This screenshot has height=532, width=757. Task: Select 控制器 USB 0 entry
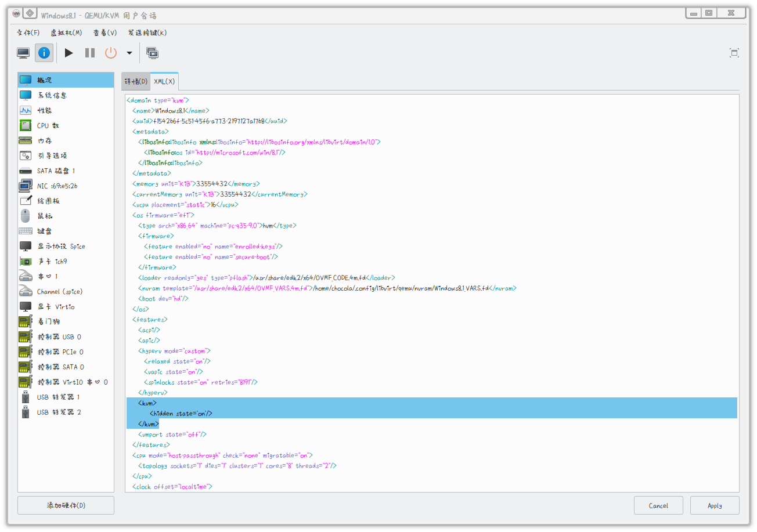(66, 336)
